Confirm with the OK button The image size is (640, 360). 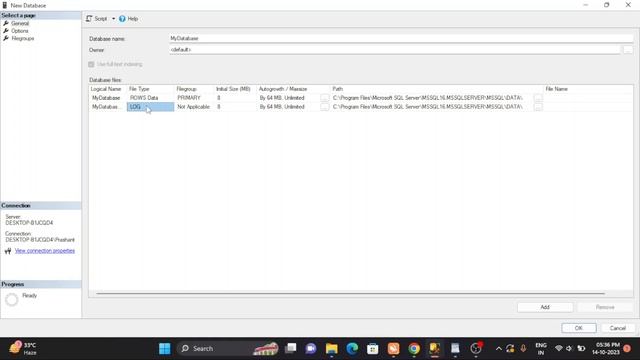pyautogui.click(x=579, y=328)
